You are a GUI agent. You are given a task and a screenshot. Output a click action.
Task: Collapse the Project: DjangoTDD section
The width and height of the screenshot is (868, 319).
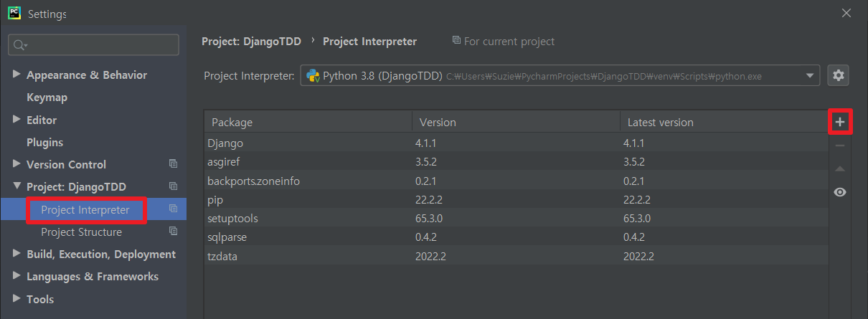[16, 186]
